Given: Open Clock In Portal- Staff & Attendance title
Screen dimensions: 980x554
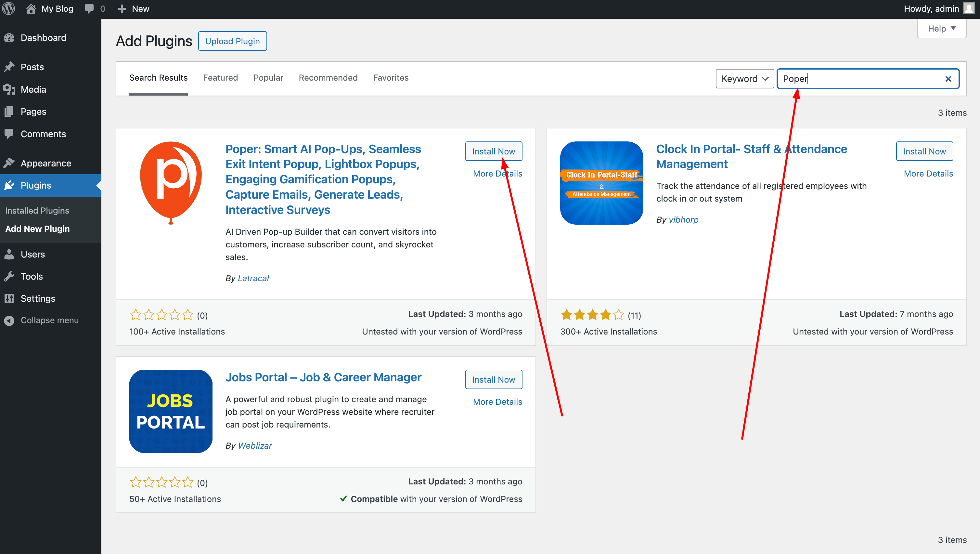Looking at the screenshot, I should tap(752, 156).
